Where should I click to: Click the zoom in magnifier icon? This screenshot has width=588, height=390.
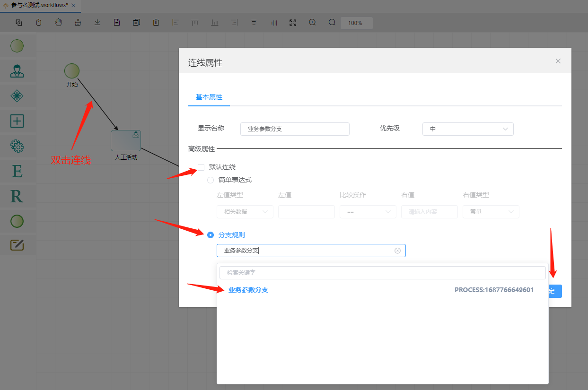pos(312,23)
